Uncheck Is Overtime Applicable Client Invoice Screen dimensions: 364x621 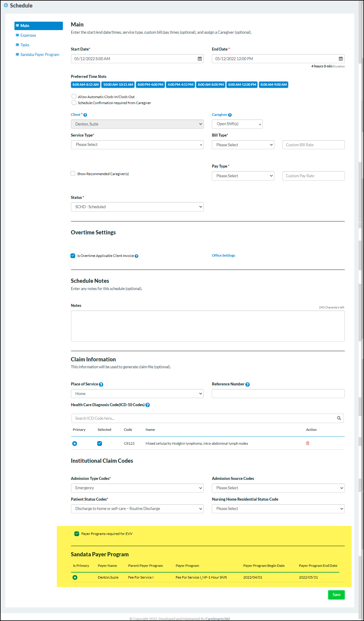point(73,256)
